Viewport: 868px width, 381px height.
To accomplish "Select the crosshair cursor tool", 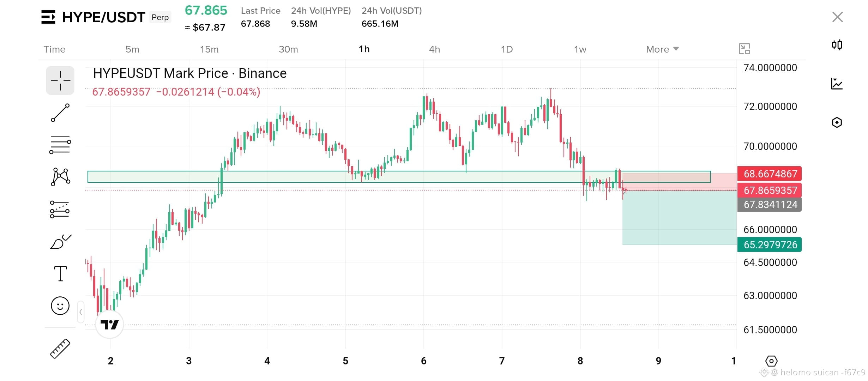I will pyautogui.click(x=60, y=80).
